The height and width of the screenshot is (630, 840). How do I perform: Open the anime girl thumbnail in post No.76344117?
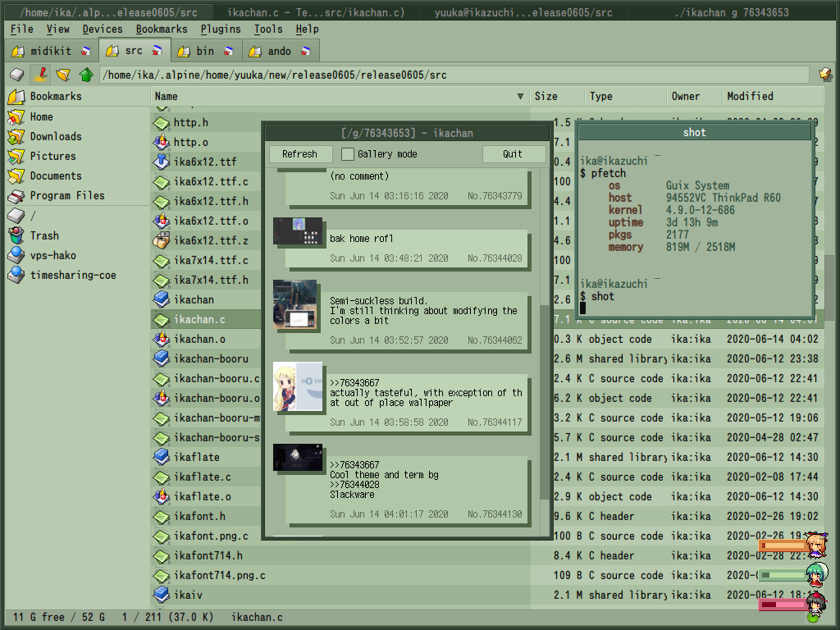click(298, 386)
